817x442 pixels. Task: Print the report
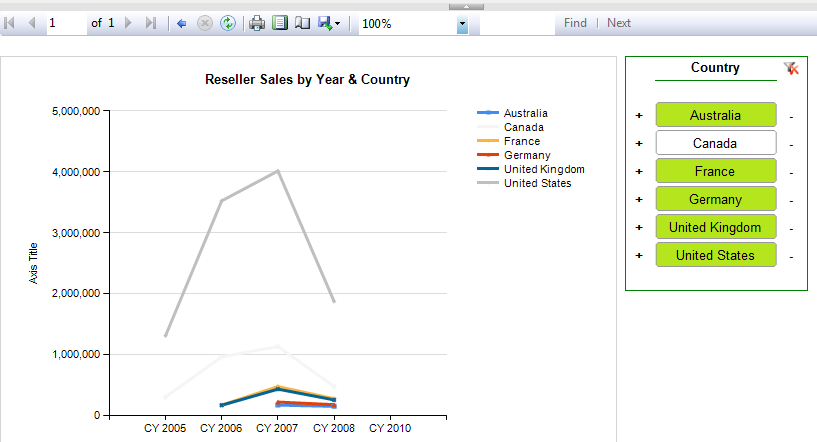(x=257, y=23)
